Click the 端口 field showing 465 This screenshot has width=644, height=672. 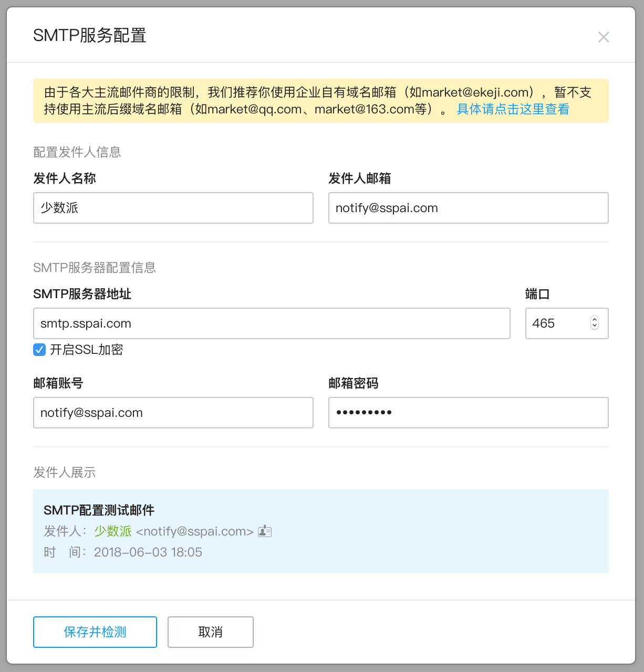pyautogui.click(x=557, y=323)
